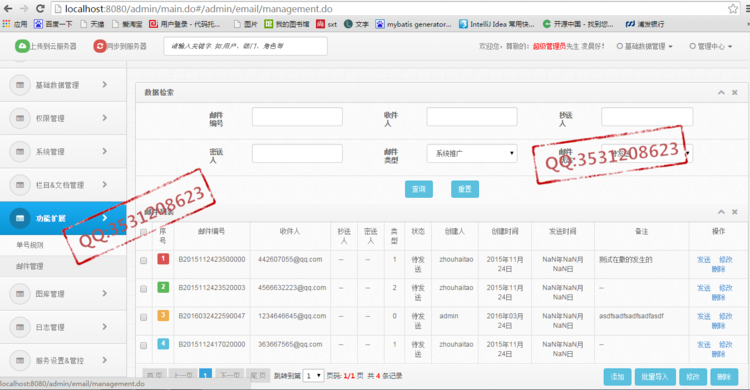Expand 基础数据管理 sidebar chevron
This screenshot has width=750, height=390.
coord(105,85)
